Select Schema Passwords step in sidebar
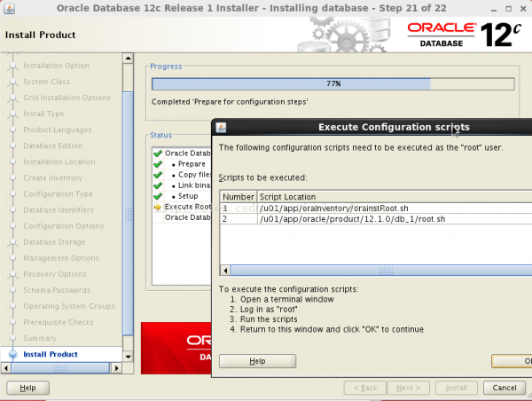Viewport: 532px width, 401px height. tap(57, 290)
